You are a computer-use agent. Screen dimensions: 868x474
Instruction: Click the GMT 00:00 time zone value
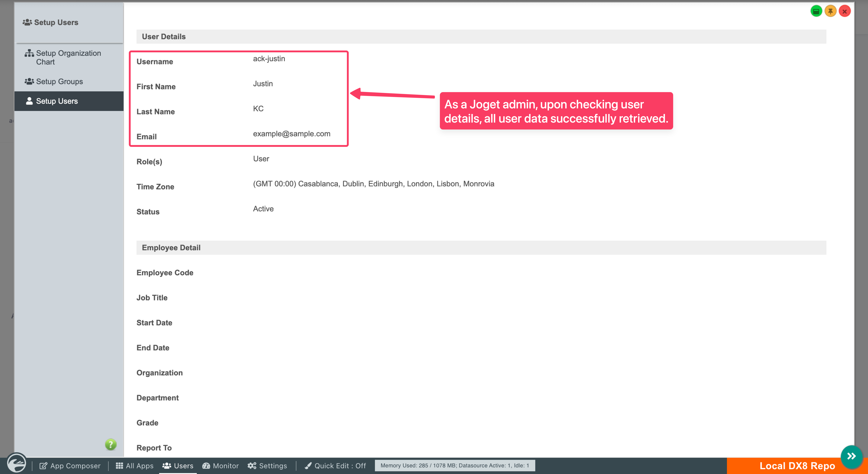point(373,184)
